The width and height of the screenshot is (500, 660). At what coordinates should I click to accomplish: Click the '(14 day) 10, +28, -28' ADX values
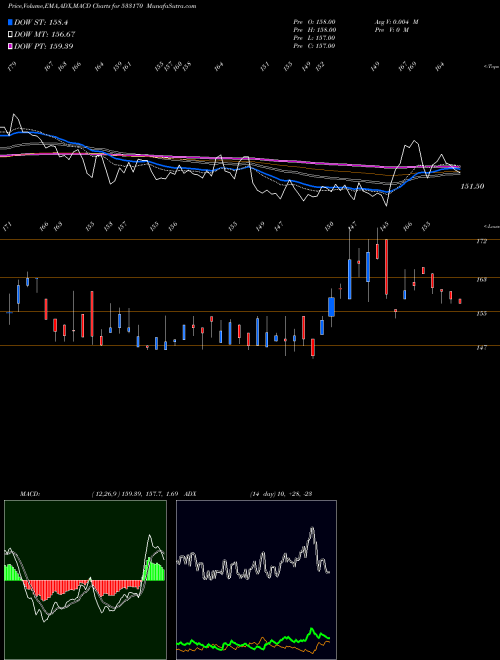[x=281, y=494]
